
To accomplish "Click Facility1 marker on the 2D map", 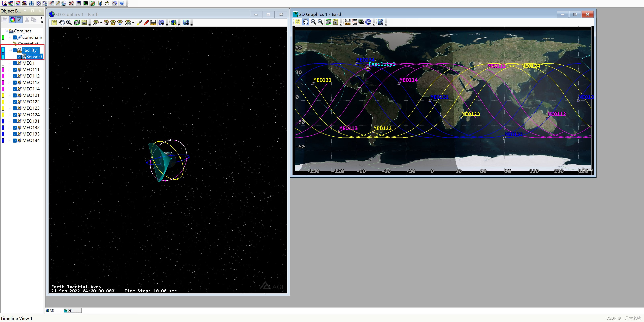I will pyautogui.click(x=368, y=68).
